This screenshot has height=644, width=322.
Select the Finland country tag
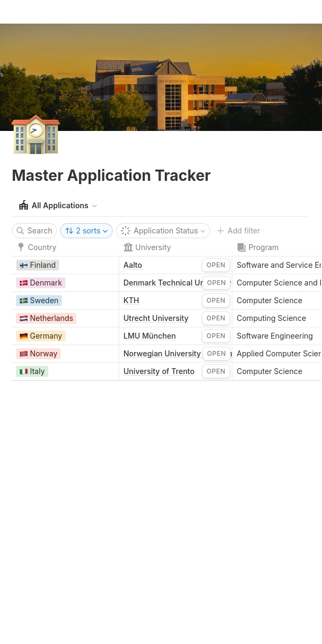[x=38, y=265]
